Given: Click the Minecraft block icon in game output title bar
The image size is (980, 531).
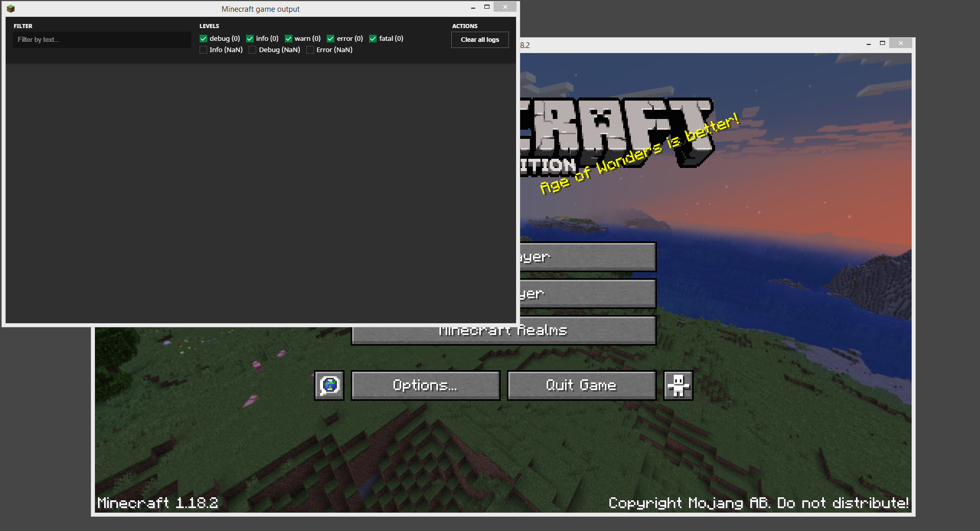Looking at the screenshot, I should (11, 9).
